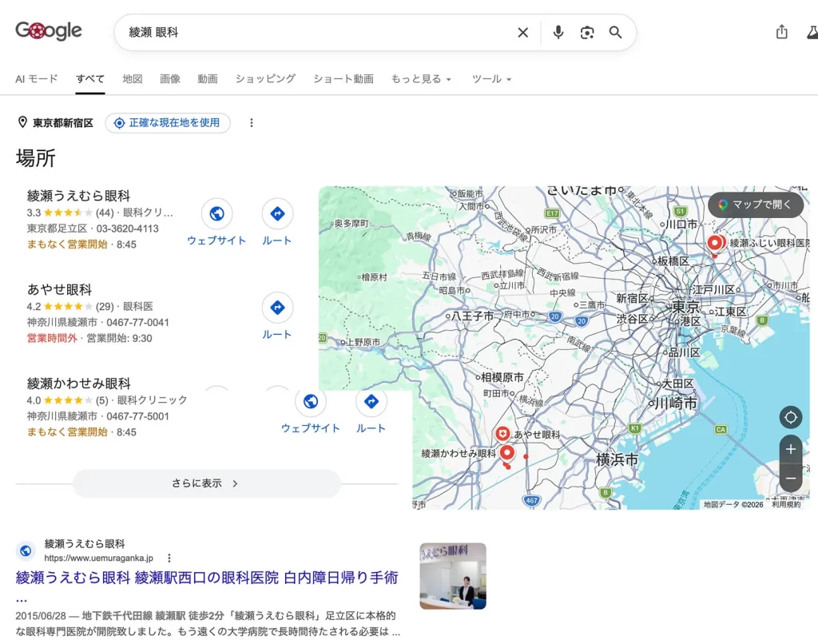Image resolution: width=818 pixels, height=644 pixels.
Task: Open the ショッピング tab
Action: point(265,79)
